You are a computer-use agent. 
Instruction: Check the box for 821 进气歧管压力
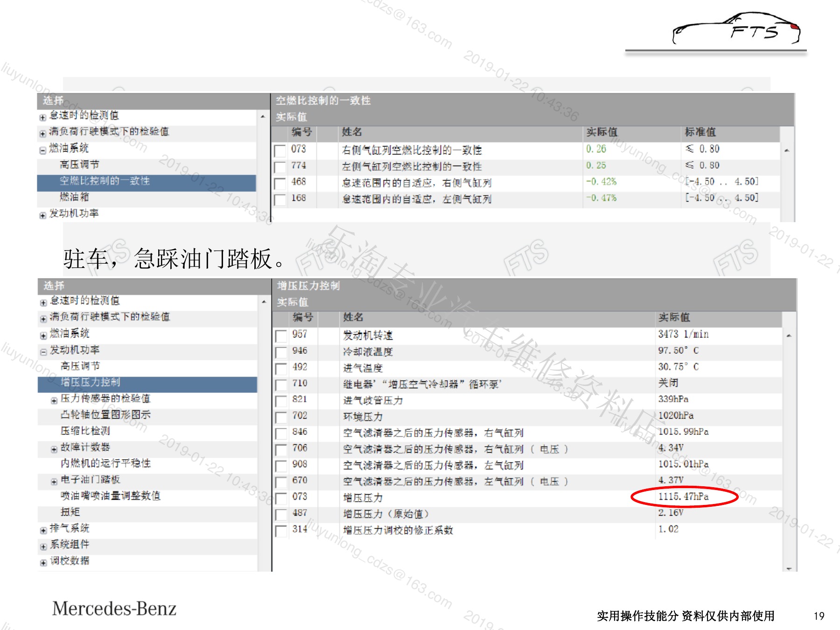click(281, 401)
